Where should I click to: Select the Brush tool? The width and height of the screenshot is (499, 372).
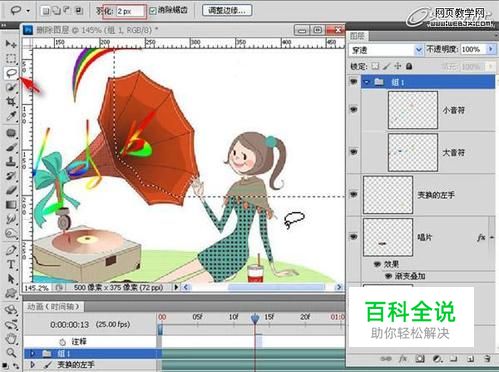11,147
